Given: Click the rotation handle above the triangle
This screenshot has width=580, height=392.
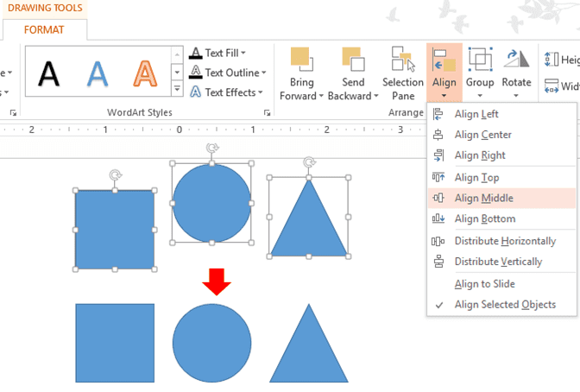Looking at the screenshot, I should click(x=309, y=162).
